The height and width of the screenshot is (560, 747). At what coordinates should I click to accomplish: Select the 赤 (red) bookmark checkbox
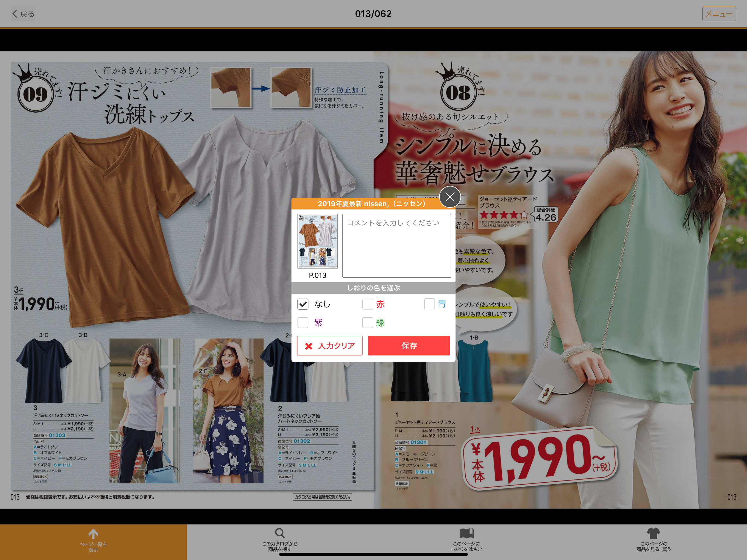click(367, 304)
